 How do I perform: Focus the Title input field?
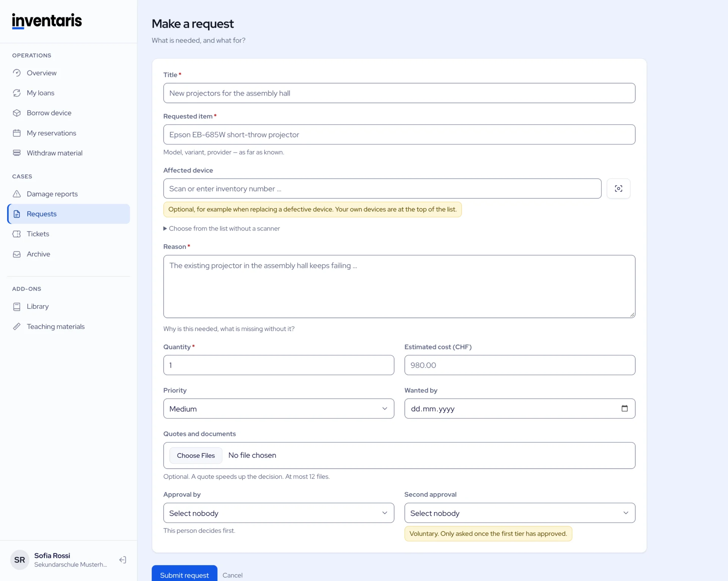click(x=399, y=93)
